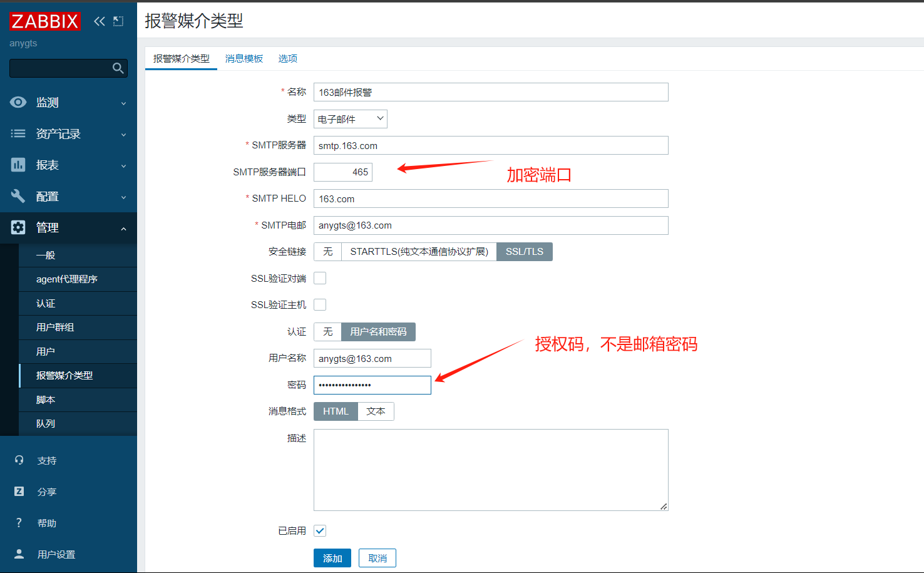The image size is (924, 573).
Task: Click the search magnifier icon
Action: [x=118, y=68]
